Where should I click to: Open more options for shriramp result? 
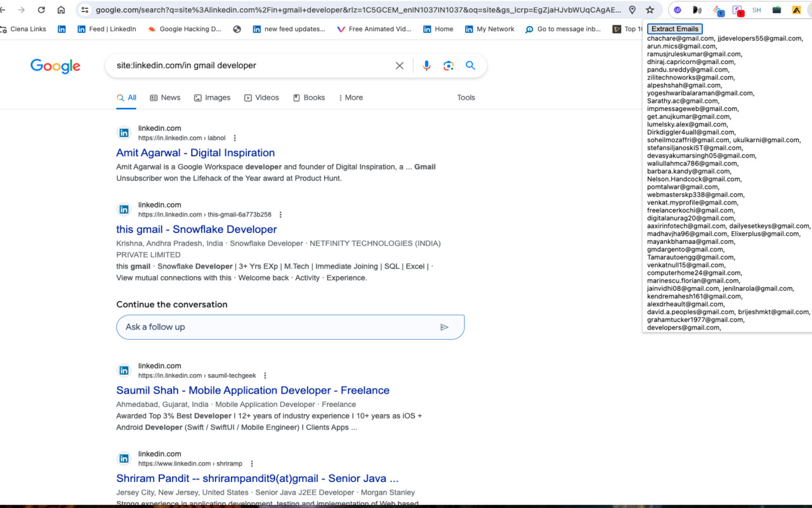click(252, 464)
